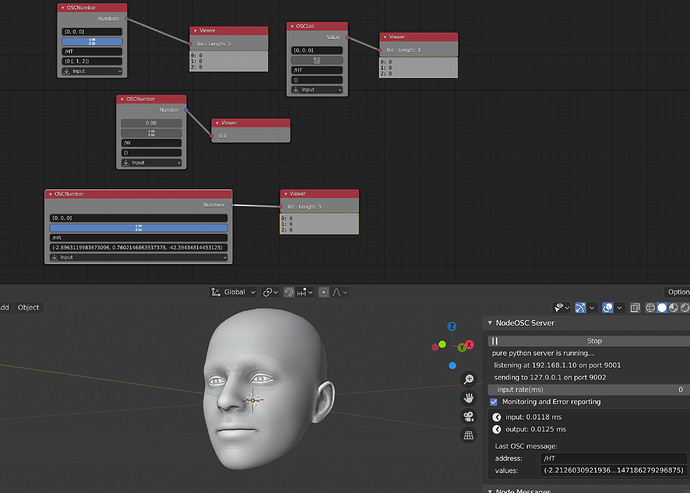Click 'listening at 192.168.1.10 on port 9001' text
Image resolution: width=690 pixels, height=493 pixels.
(558, 365)
